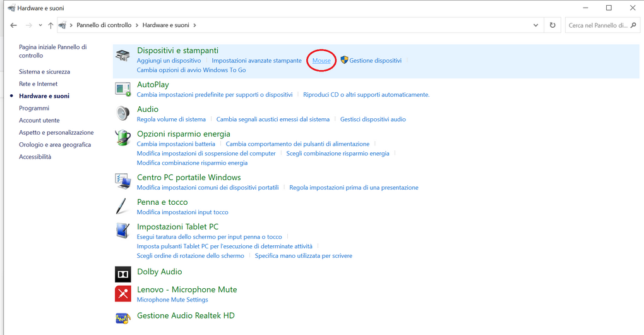The width and height of the screenshot is (644, 335).
Task: Click the Audio speaker icon
Action: coord(122,113)
